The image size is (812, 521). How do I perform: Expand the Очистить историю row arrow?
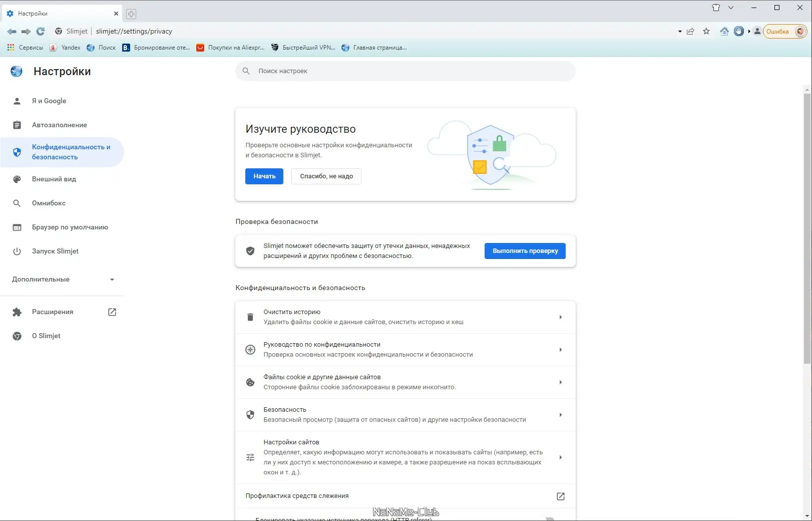[561, 317]
